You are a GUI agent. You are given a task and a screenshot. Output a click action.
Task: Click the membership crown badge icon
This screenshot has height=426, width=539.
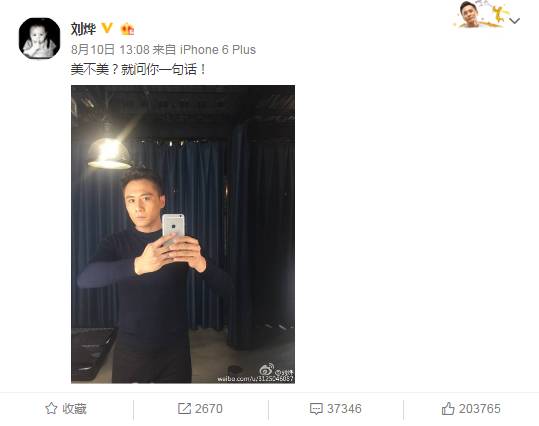click(127, 29)
